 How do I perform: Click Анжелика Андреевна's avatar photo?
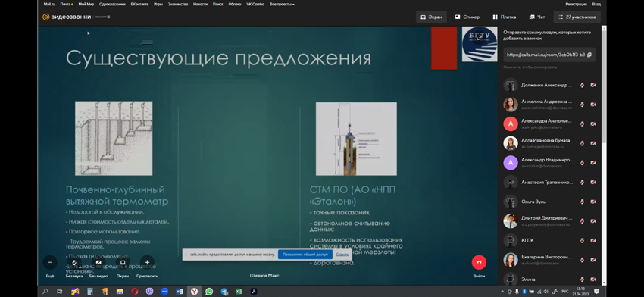pyautogui.click(x=511, y=105)
